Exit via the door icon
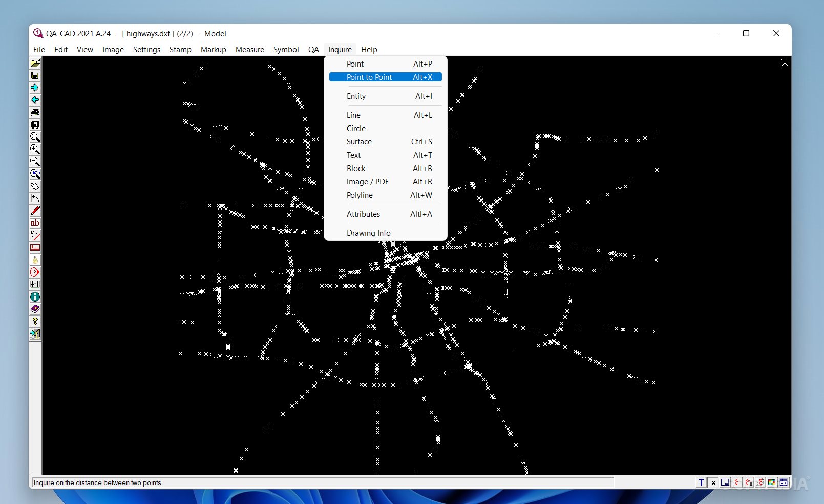Image resolution: width=824 pixels, height=504 pixels. pos(35,333)
